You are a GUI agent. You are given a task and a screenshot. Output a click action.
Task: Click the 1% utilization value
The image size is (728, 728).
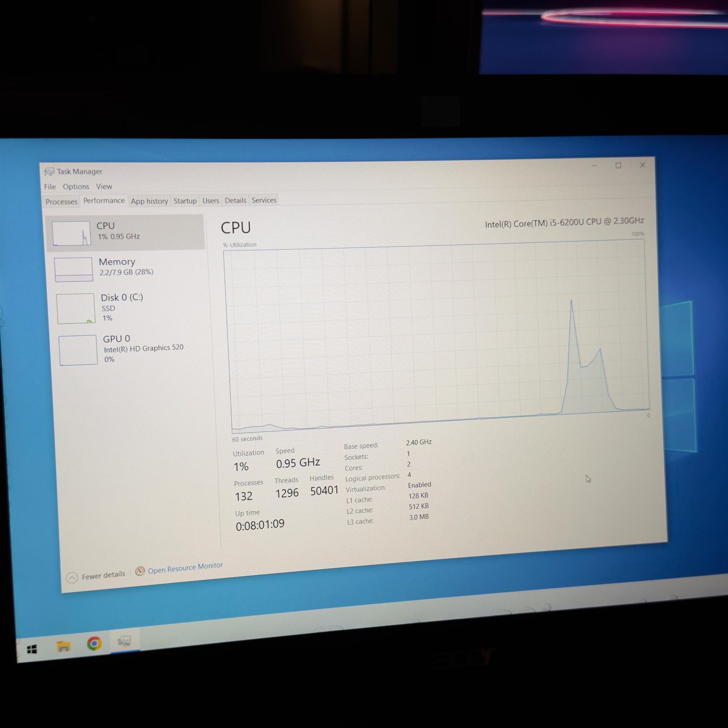point(241,467)
